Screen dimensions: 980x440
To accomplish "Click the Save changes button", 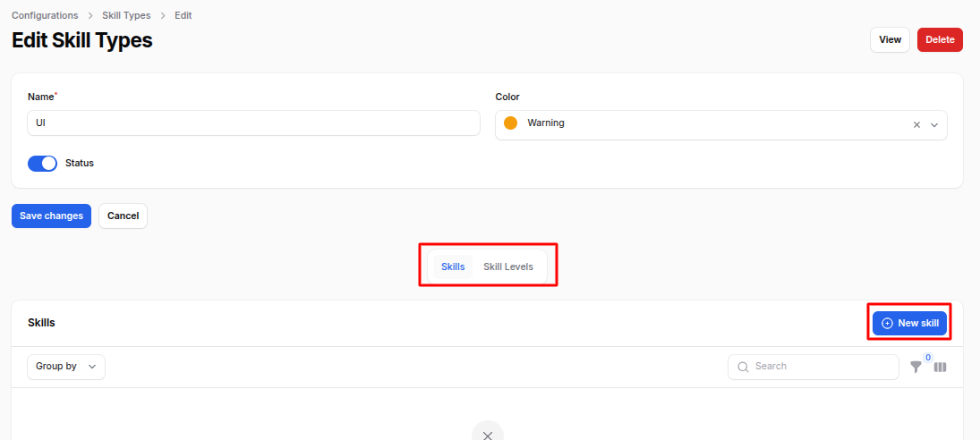I will (51, 216).
